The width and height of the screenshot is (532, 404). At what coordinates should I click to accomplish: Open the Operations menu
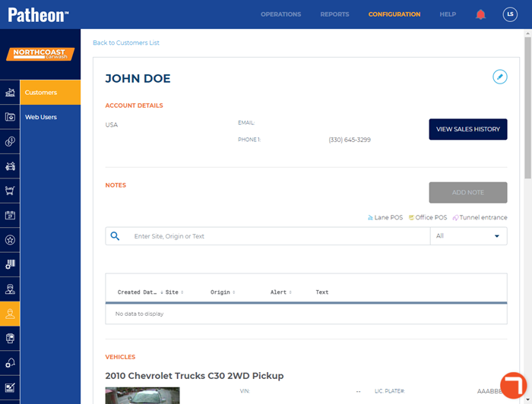click(280, 14)
